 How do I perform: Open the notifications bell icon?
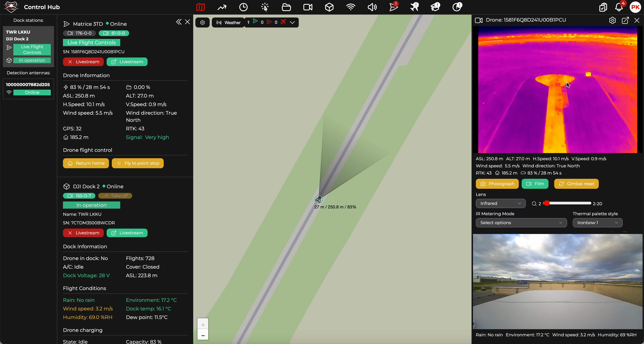point(619,7)
